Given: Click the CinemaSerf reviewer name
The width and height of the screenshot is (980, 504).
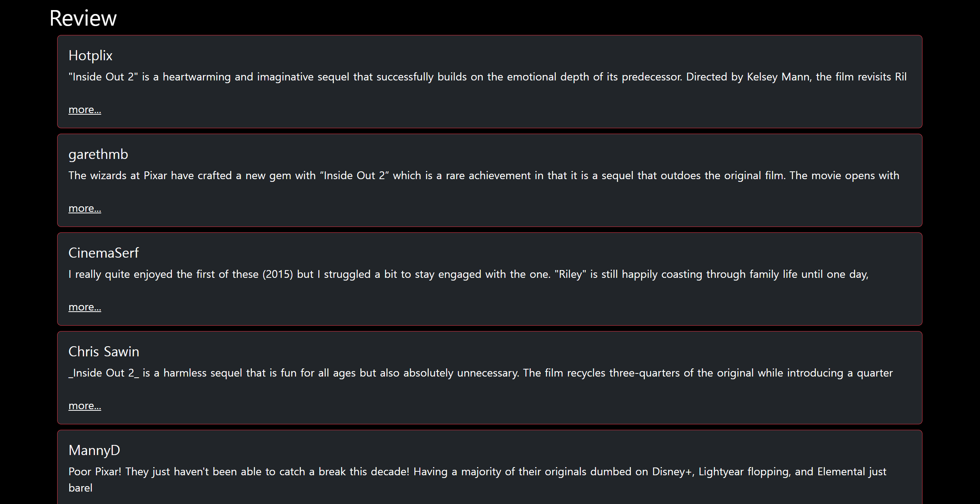Looking at the screenshot, I should [103, 253].
